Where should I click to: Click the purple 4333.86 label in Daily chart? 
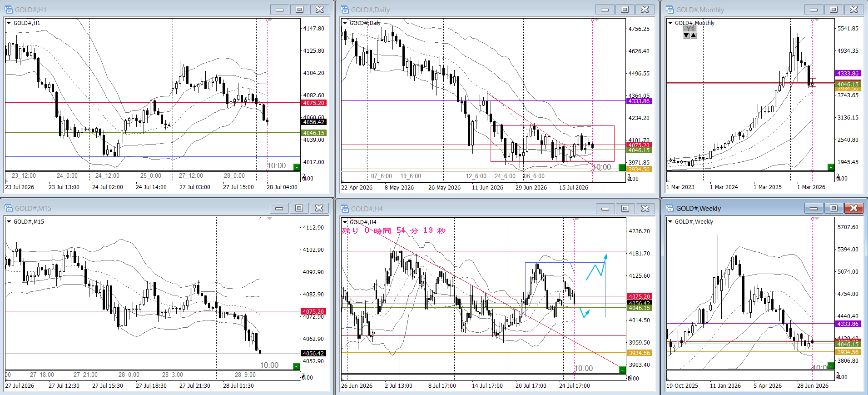tap(639, 101)
